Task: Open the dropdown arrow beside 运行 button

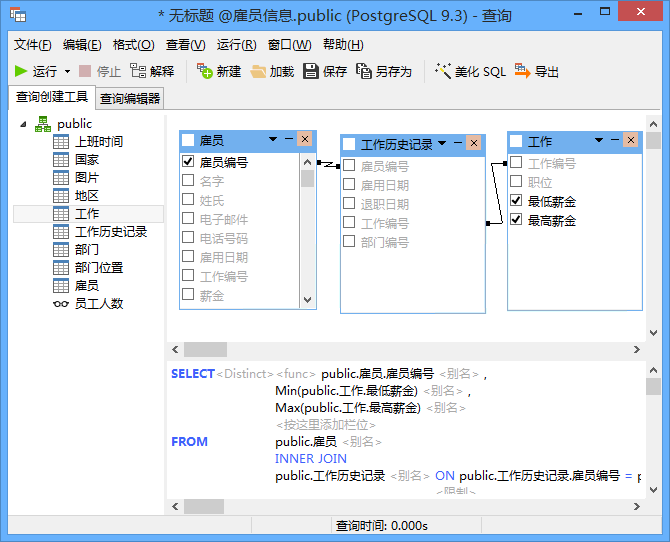Action: (x=68, y=72)
